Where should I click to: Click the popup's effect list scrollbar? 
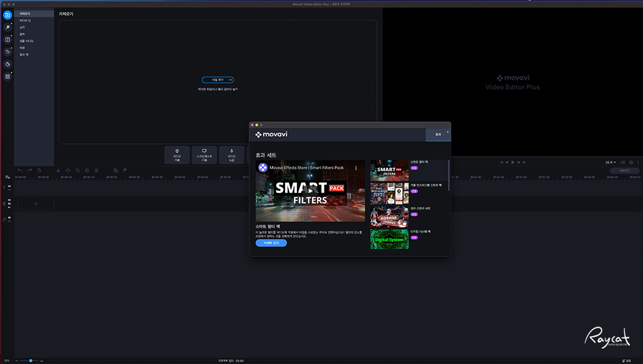point(449,175)
